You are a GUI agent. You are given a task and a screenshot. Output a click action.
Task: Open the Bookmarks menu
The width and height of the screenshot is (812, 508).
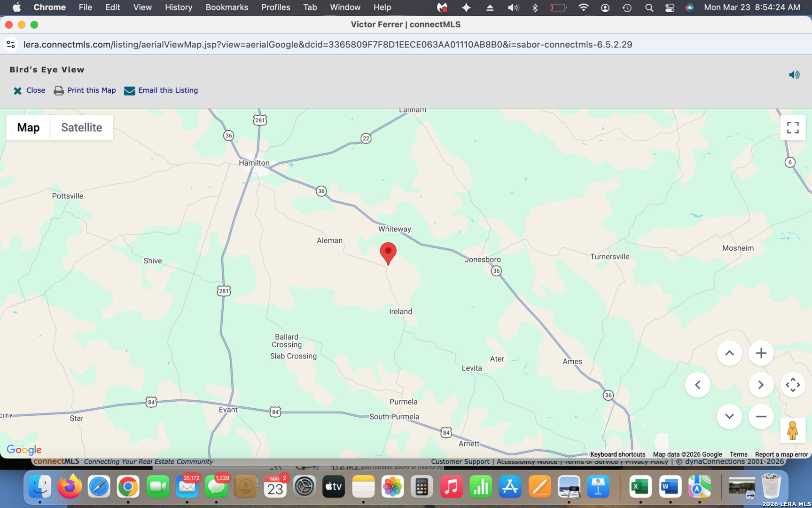[x=226, y=8]
